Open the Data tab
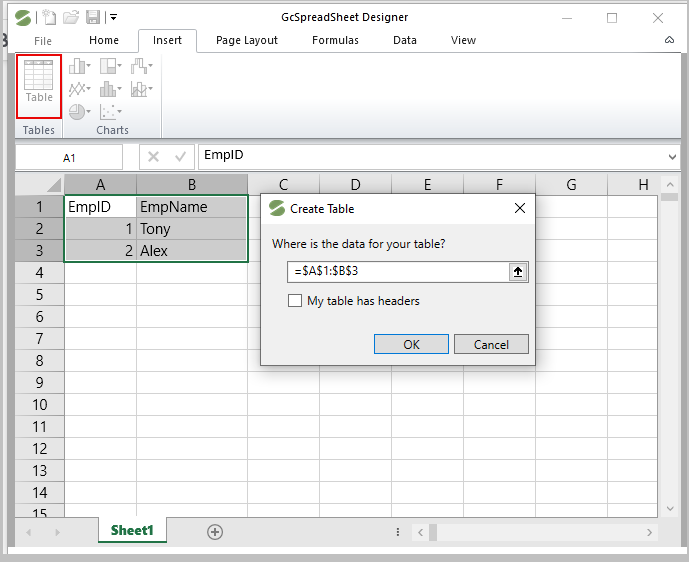The height and width of the screenshot is (562, 689). tap(405, 40)
